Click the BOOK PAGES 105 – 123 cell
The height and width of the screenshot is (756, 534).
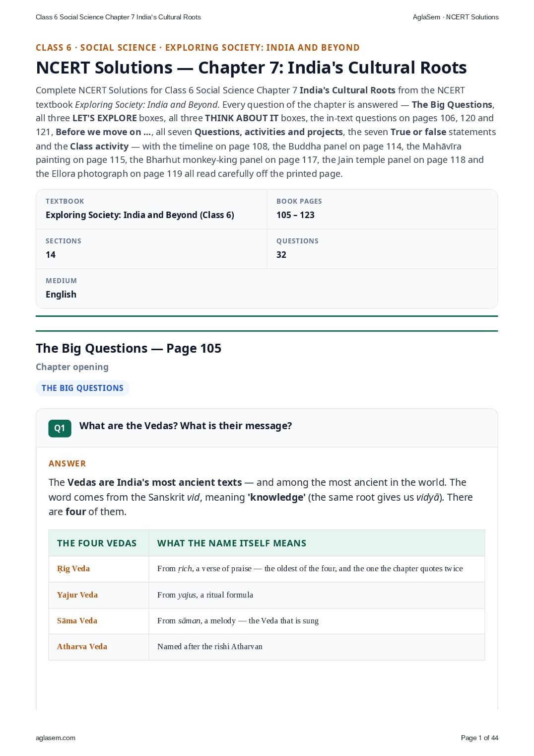coord(382,209)
